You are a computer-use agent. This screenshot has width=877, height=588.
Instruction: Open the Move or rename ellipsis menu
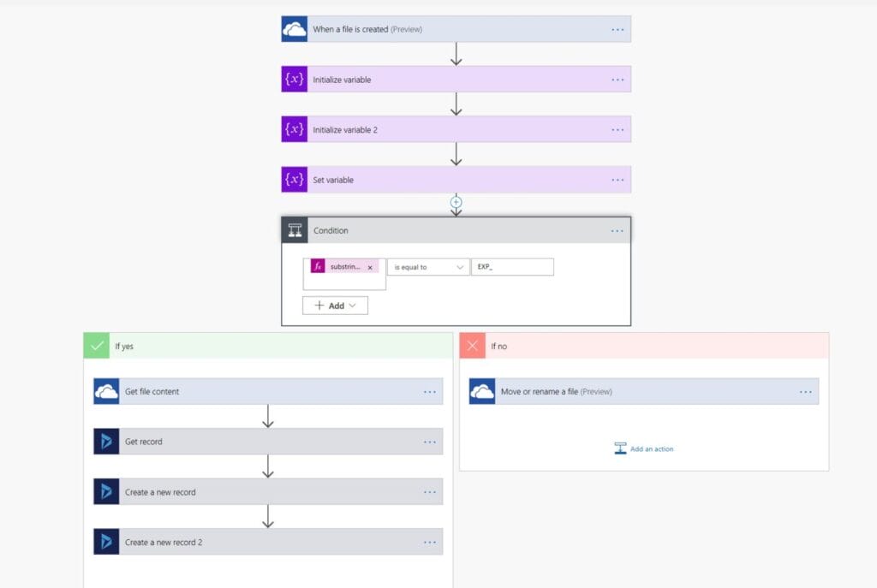coord(805,390)
